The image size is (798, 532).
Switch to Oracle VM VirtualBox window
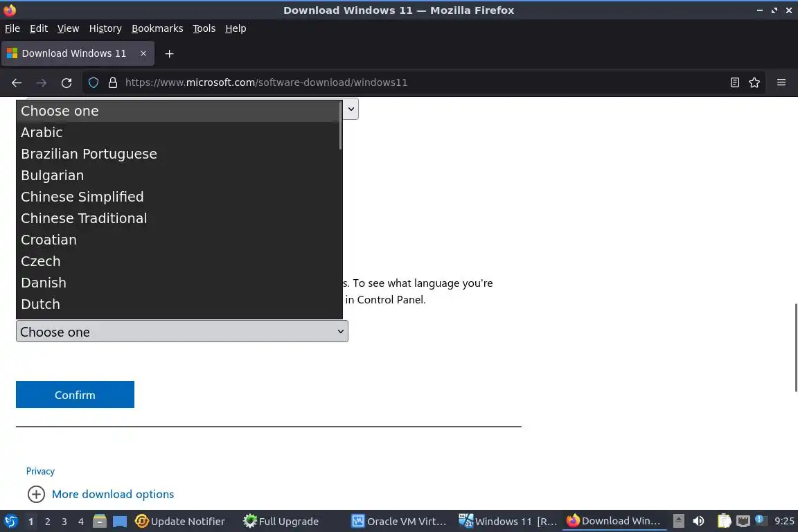coord(399,522)
